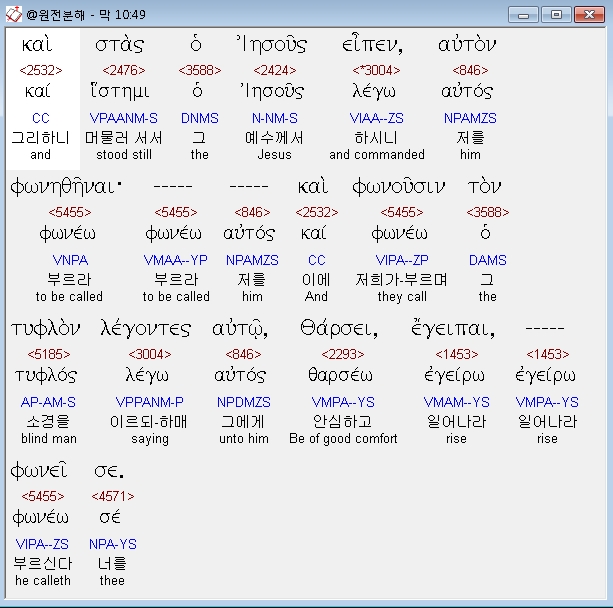
Task: Click the English gloss "Be of good comfort"
Action: point(343,439)
